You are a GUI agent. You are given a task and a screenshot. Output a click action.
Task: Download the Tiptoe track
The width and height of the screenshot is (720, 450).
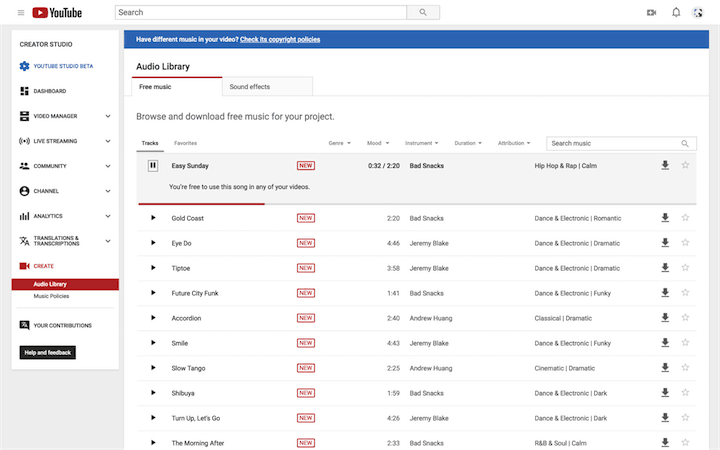point(665,268)
